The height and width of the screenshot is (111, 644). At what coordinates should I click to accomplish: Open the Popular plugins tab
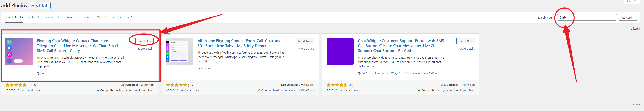48,17
